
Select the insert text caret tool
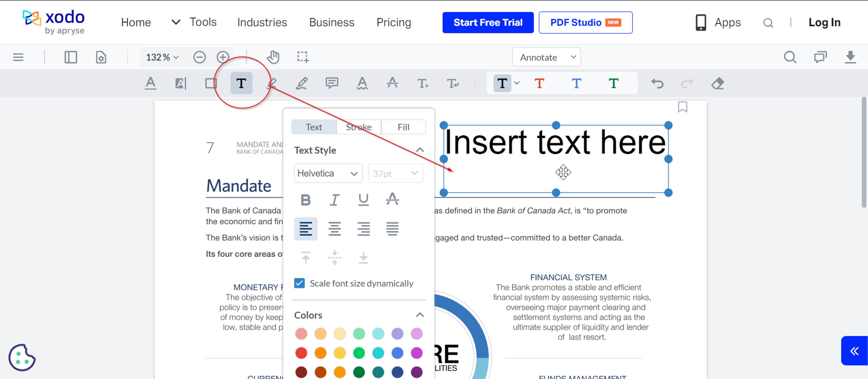pyautogui.click(x=422, y=83)
